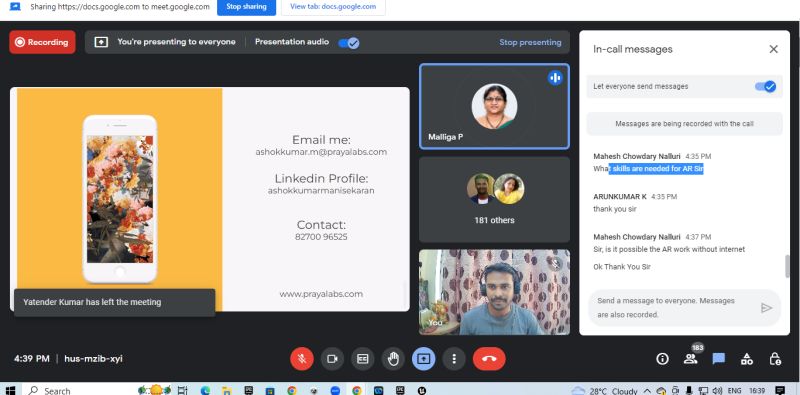800x395 pixels.
Task: Open Windows Start menu
Action: tap(10, 390)
